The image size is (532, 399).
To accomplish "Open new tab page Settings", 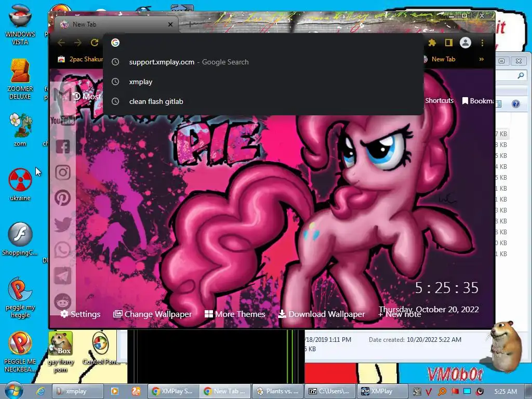I will click(x=81, y=314).
